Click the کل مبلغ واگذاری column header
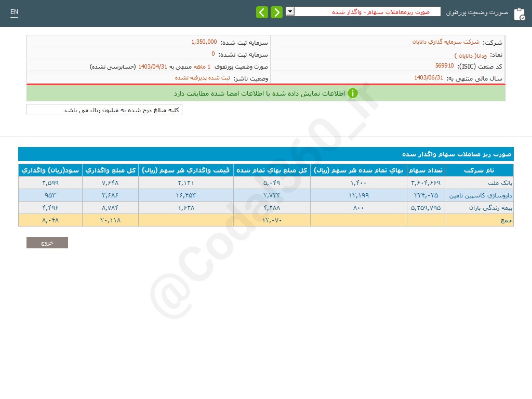The width and height of the screenshot is (532, 399). [x=110, y=170]
